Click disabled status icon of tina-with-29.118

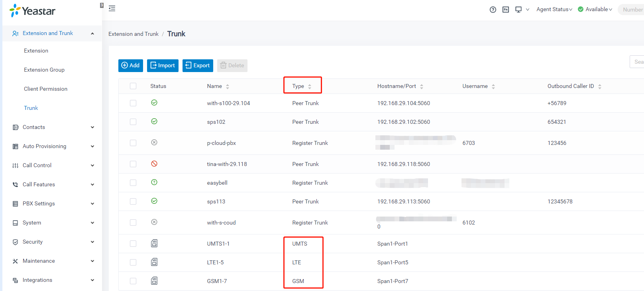pyautogui.click(x=154, y=164)
